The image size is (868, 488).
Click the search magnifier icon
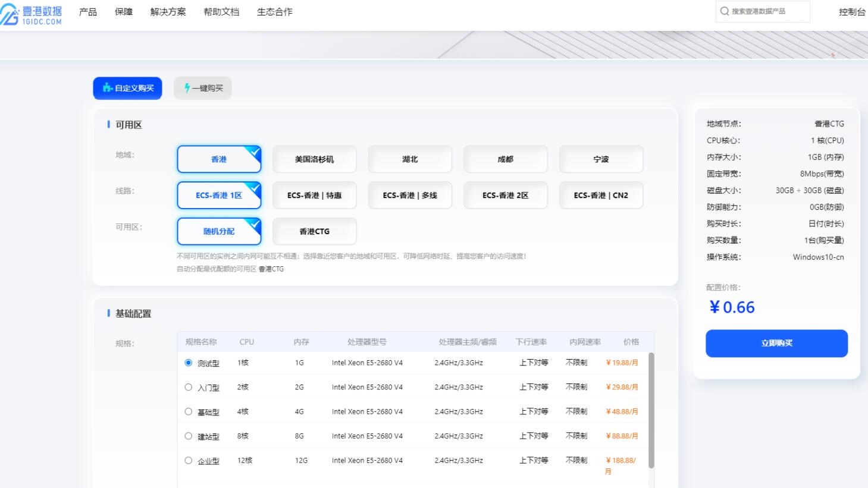[x=724, y=11]
